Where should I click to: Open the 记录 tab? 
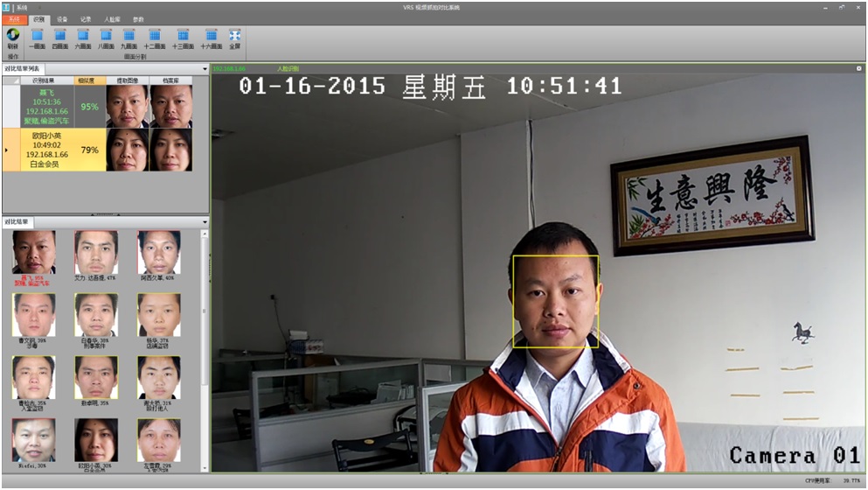pos(86,19)
